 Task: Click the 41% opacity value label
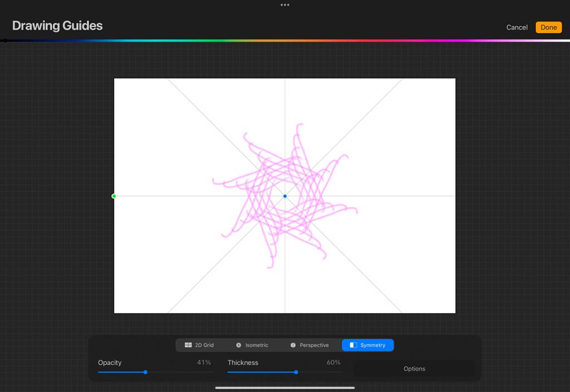203,363
